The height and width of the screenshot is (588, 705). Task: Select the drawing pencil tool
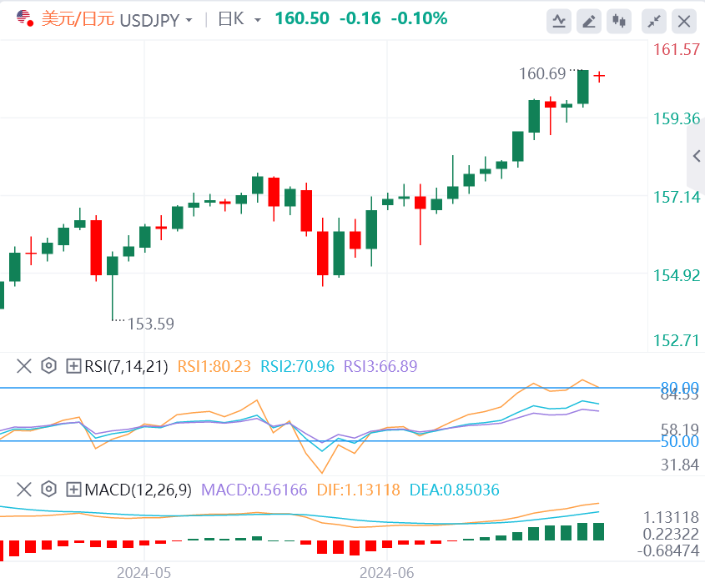click(589, 21)
